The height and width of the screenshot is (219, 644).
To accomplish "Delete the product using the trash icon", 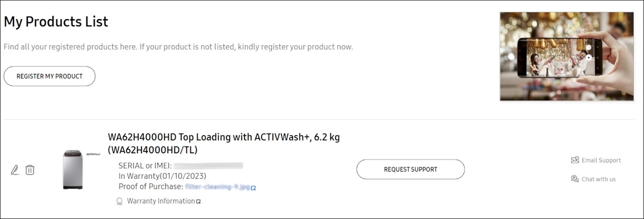I will pos(30,170).
